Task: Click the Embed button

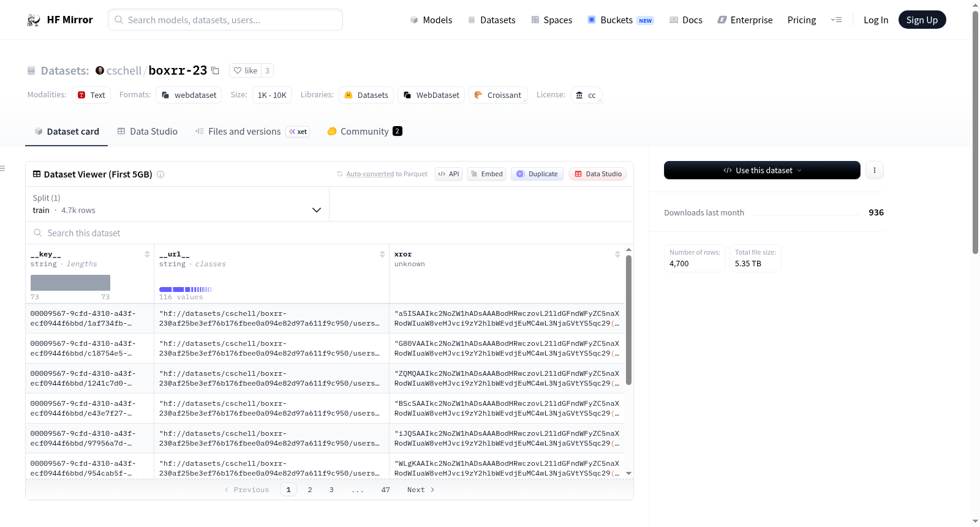Action: click(487, 174)
